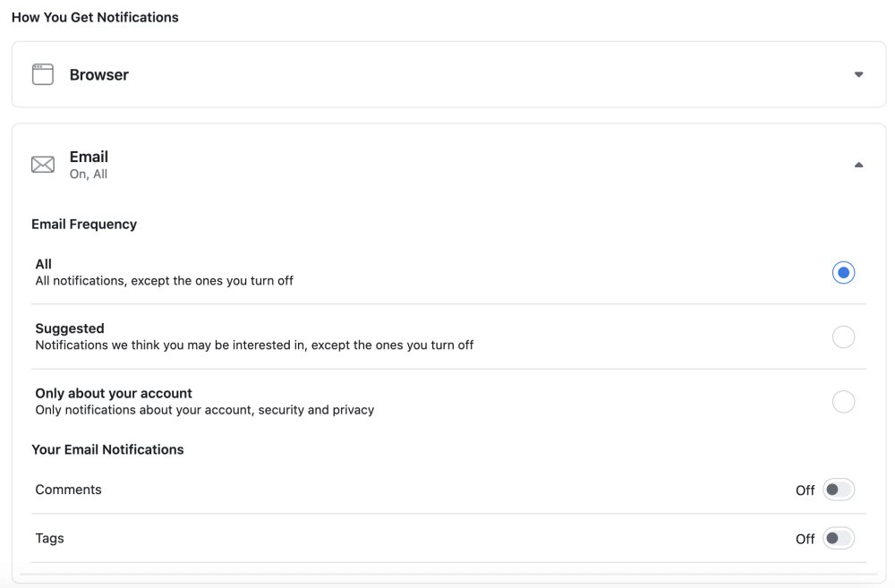Click the Tags notification row
The image size is (895, 588).
click(x=448, y=539)
